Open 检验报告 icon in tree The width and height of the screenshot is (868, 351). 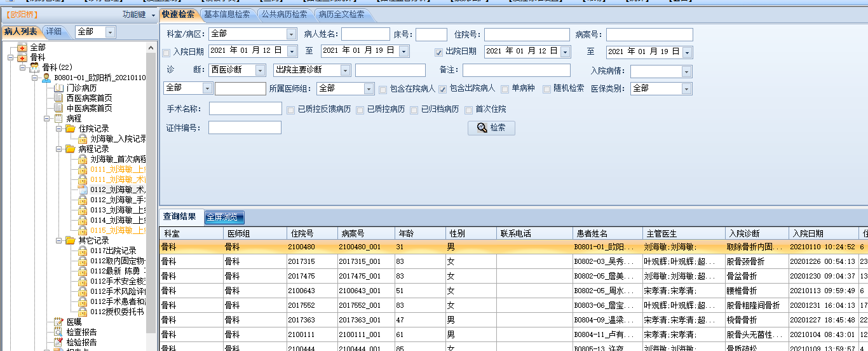[x=59, y=342]
